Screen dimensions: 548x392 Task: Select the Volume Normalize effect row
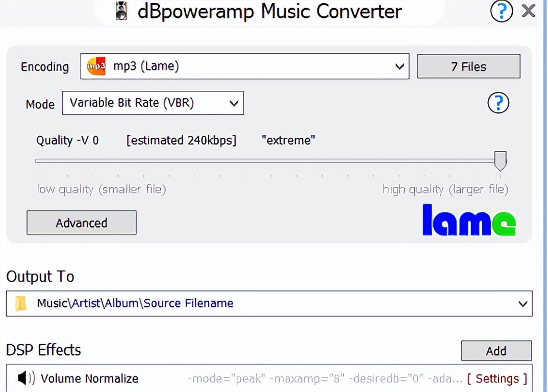click(269, 378)
